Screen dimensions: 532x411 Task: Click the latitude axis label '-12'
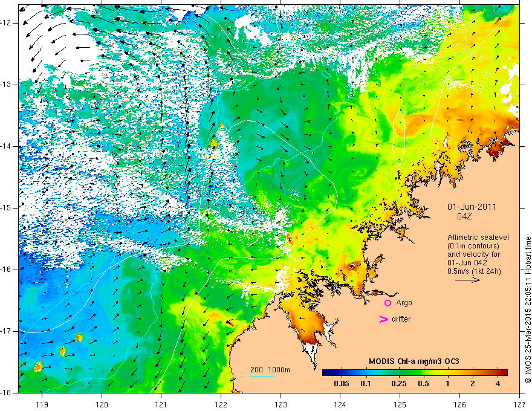click(x=7, y=23)
